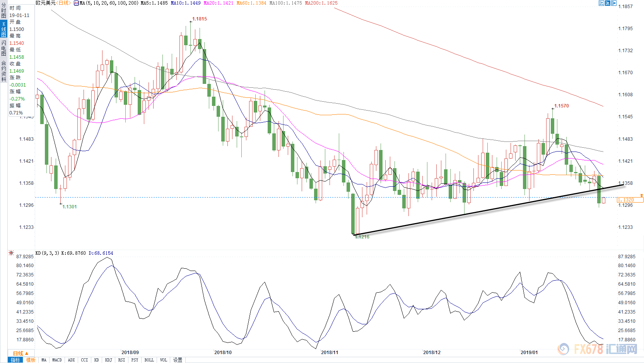Switch to the KD indicator tab
This screenshot has height=363, width=644.
coord(97,360)
